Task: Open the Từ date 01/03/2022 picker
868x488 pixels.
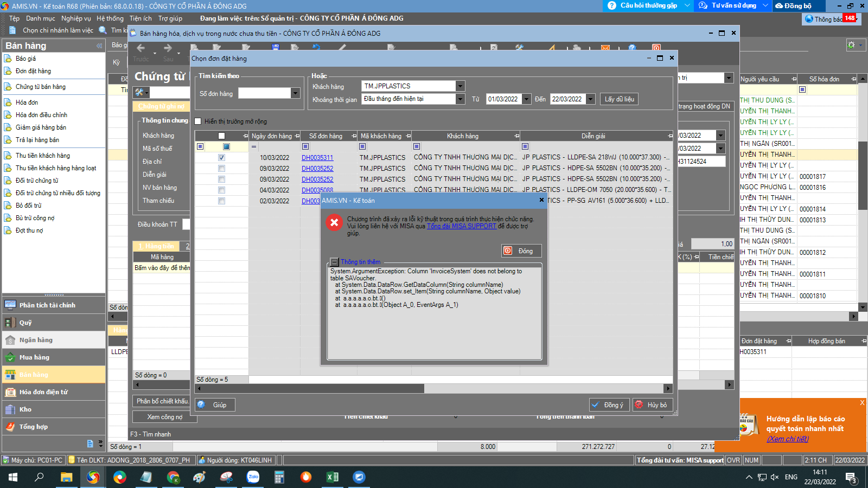Action: 526,99
